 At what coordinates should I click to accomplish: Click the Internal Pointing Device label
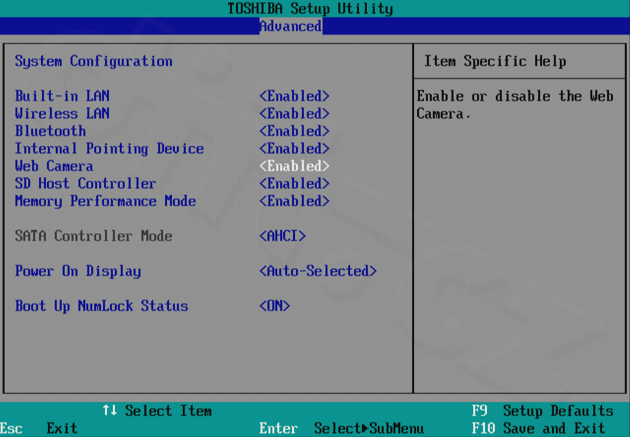click(x=109, y=149)
